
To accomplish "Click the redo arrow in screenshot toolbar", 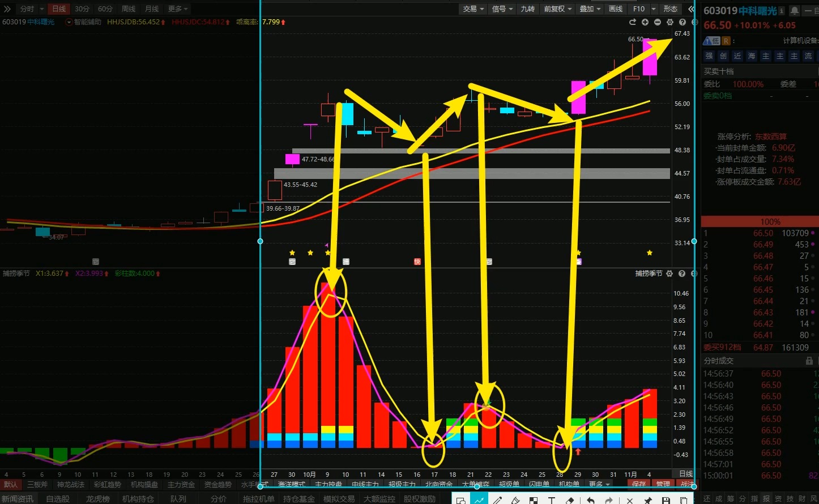I will (x=608, y=501).
